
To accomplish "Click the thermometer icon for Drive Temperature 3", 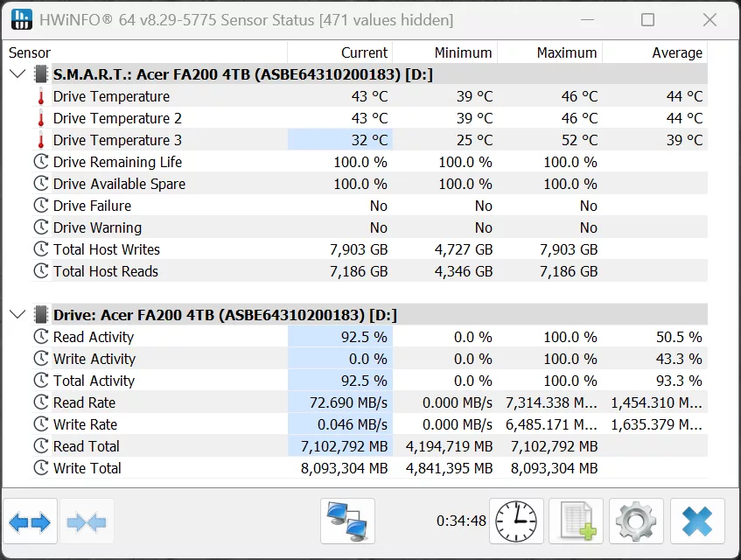I will 41,140.
